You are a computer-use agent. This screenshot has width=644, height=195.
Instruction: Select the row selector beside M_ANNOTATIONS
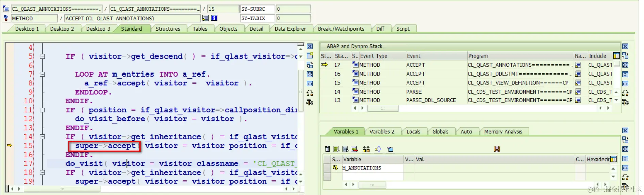327,168
